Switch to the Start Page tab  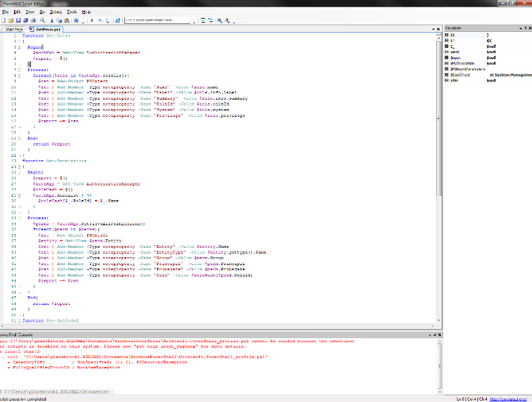pos(14,29)
